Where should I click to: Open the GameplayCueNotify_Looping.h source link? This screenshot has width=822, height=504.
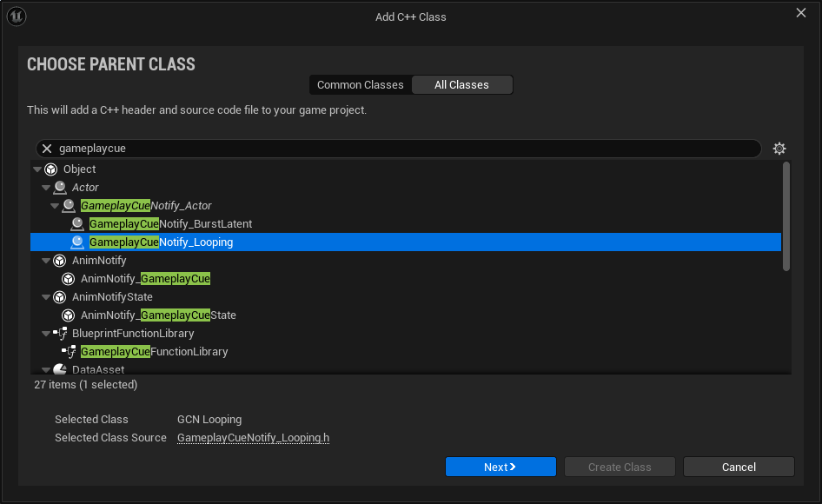point(253,437)
